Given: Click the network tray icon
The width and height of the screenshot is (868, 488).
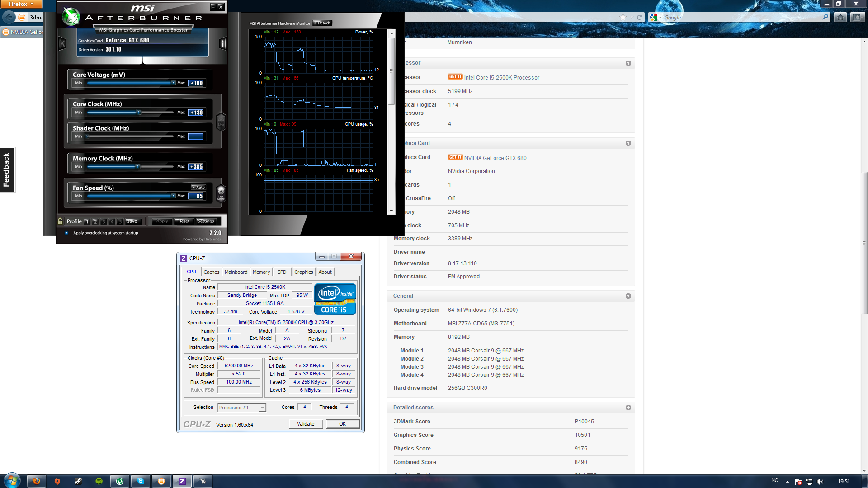Looking at the screenshot, I should [809, 482].
